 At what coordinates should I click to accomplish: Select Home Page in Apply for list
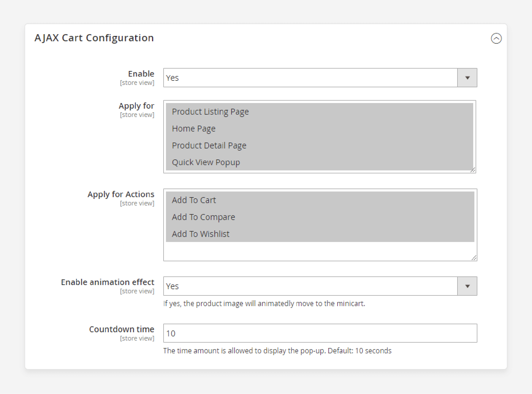point(319,129)
